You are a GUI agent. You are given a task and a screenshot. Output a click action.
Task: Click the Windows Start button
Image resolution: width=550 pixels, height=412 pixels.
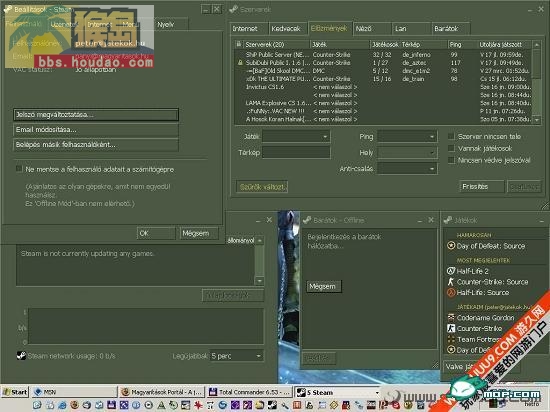pyautogui.click(x=15, y=392)
